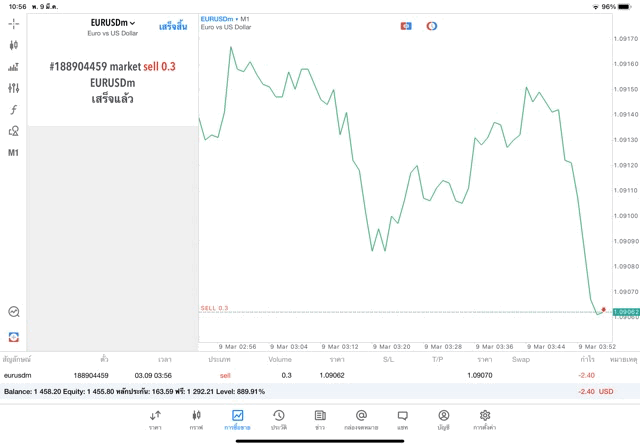The image size is (640, 447).
Task: Toggle the one-click trading panel icon above chart
Action: 406,26
